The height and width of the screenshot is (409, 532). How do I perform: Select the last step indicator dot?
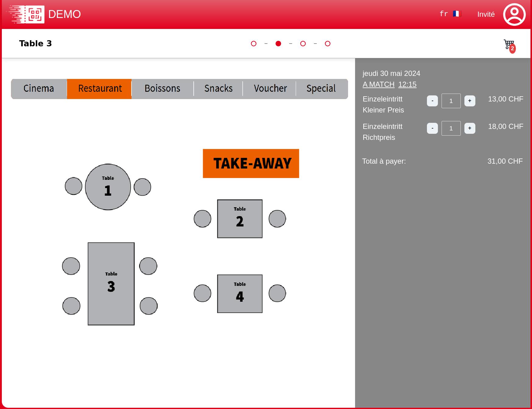(327, 44)
